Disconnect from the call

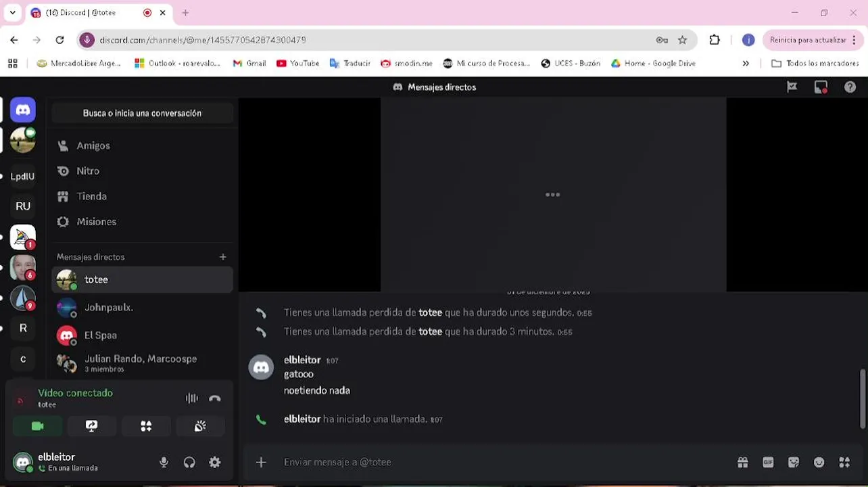pyautogui.click(x=215, y=398)
